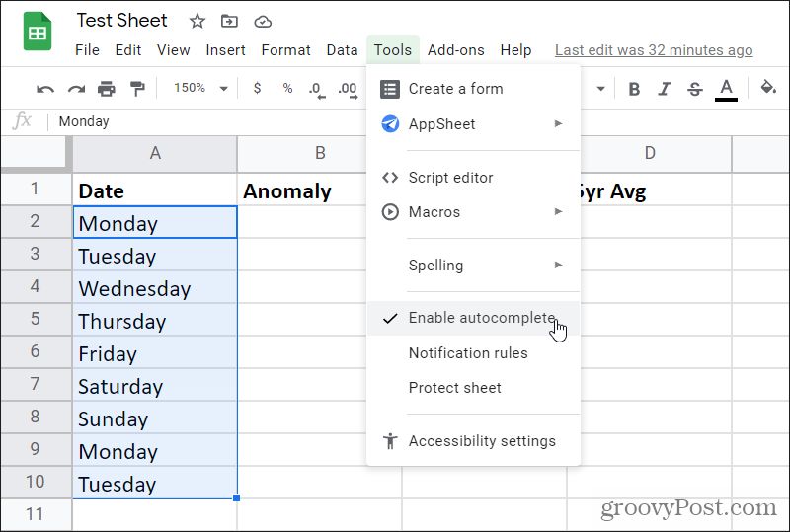Open the File menu
This screenshot has width=790, height=532.
[87, 50]
